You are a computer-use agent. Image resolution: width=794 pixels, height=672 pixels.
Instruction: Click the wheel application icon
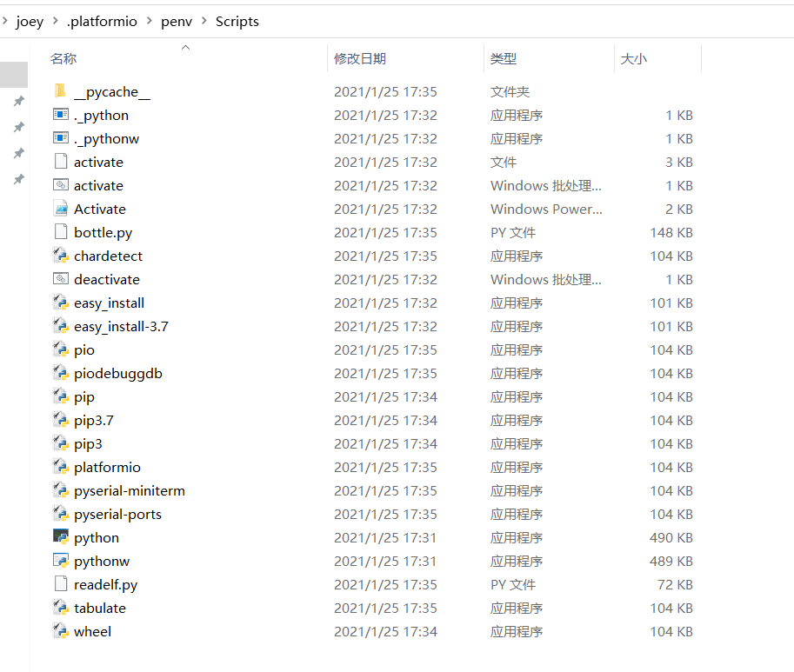coord(60,630)
